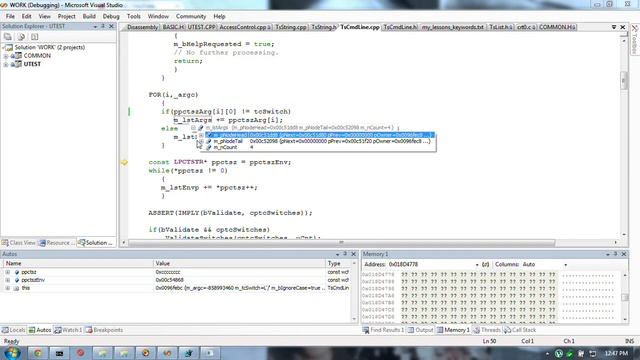This screenshot has height=360, width=640.
Task: Switch to the TsCmdLine.h tab
Action: [400, 27]
